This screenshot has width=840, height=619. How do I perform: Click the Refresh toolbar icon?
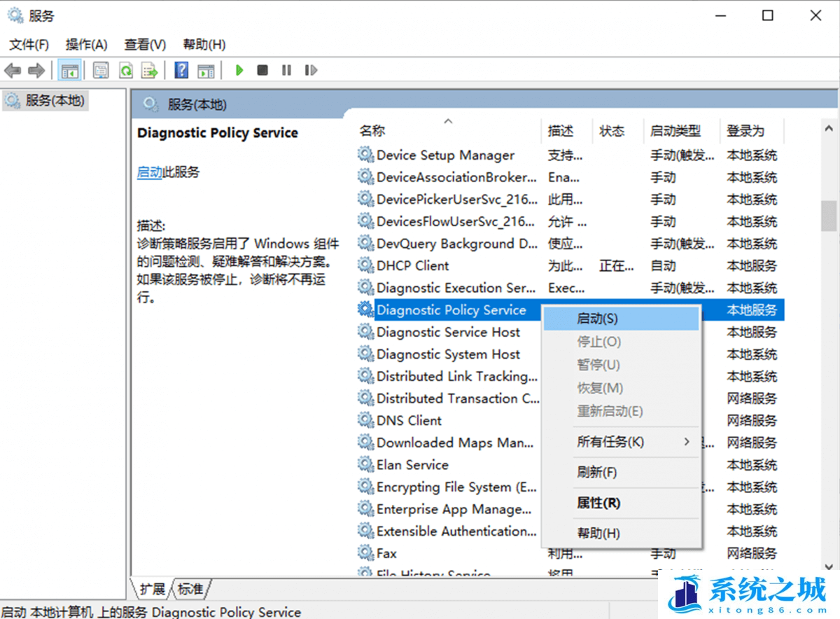pyautogui.click(x=125, y=70)
